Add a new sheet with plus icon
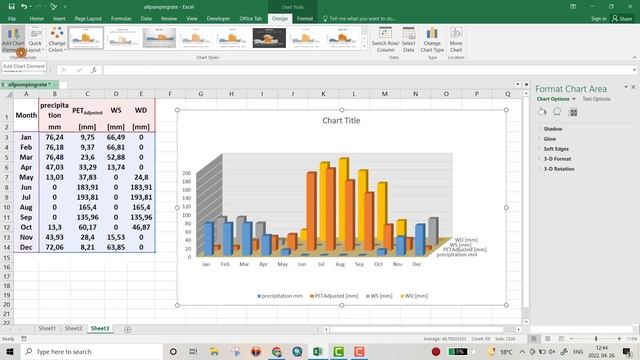Viewport: 640px width, 360px height. (128, 329)
